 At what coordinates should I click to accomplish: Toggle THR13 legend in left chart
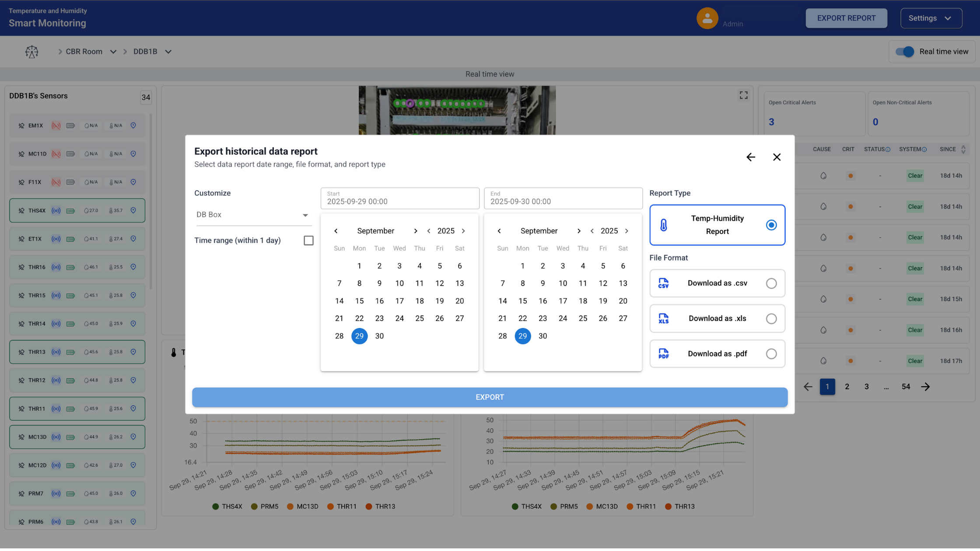(x=380, y=506)
